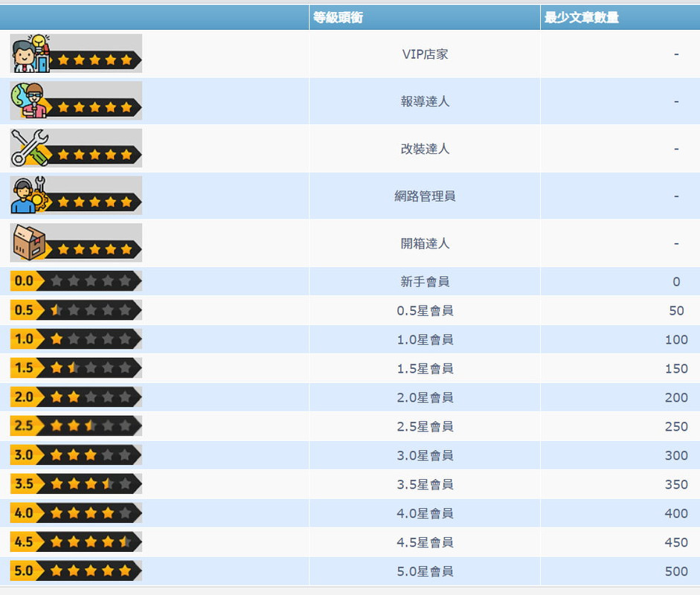Image resolution: width=700 pixels, height=595 pixels.
Task: Select the 3.5星會員 title text
Action: pos(425,485)
